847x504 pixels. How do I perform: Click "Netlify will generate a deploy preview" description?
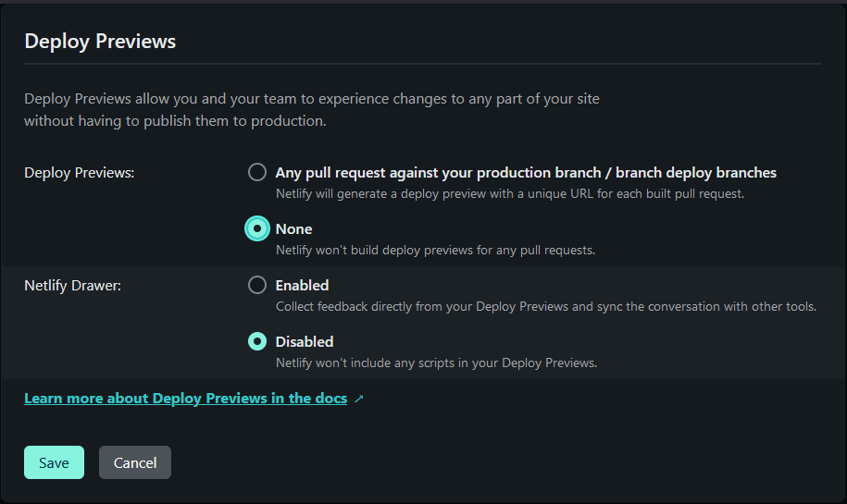pyautogui.click(x=509, y=194)
